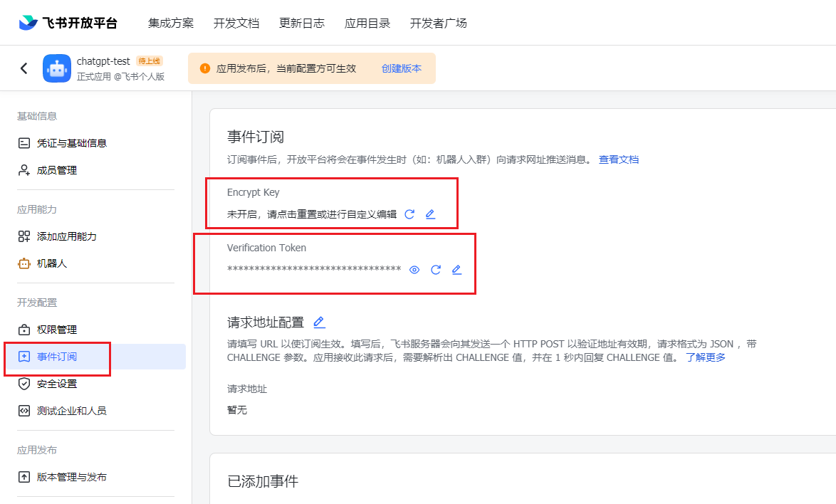
Task: Click the 正式应用 @飞书个人版 subtitle
Action: coord(120,77)
